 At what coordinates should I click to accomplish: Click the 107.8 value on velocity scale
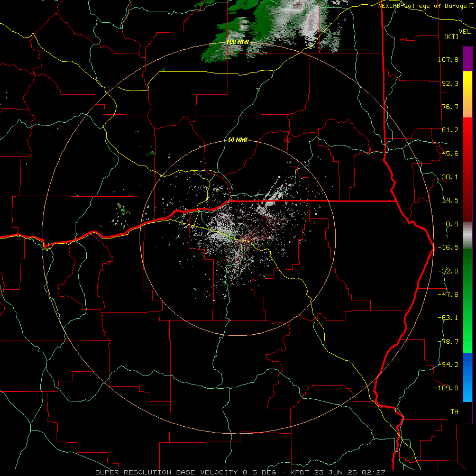click(x=448, y=59)
